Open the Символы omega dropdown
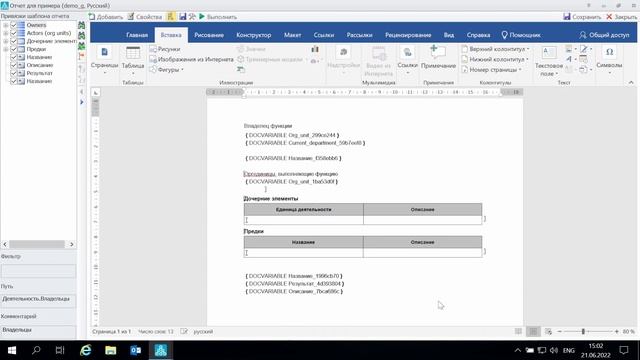The image size is (640, 360). (609, 60)
